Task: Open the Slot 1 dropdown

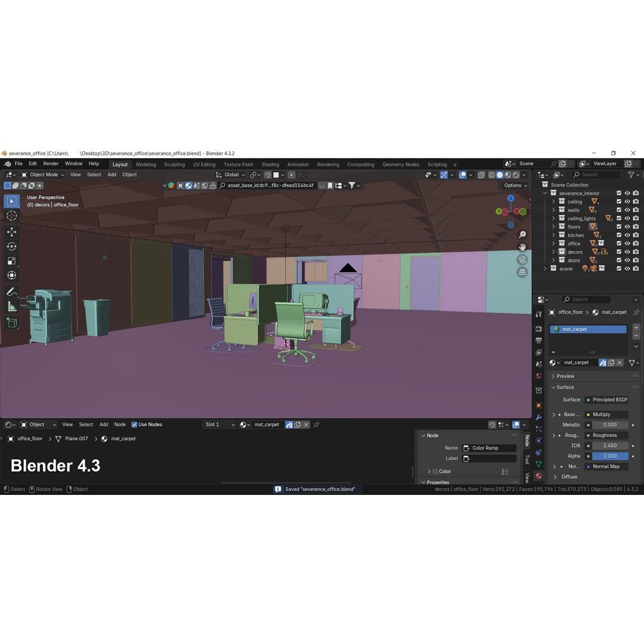Action: (x=219, y=425)
